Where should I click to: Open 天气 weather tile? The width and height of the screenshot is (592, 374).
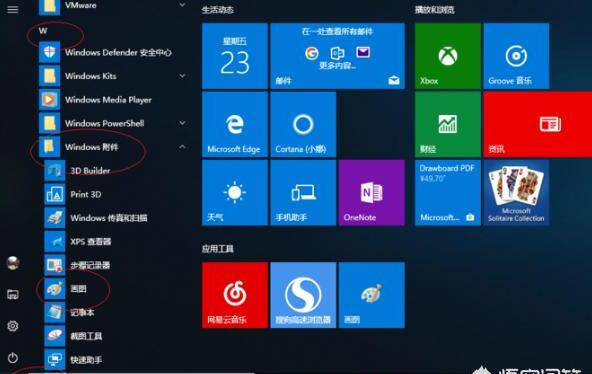click(x=234, y=192)
